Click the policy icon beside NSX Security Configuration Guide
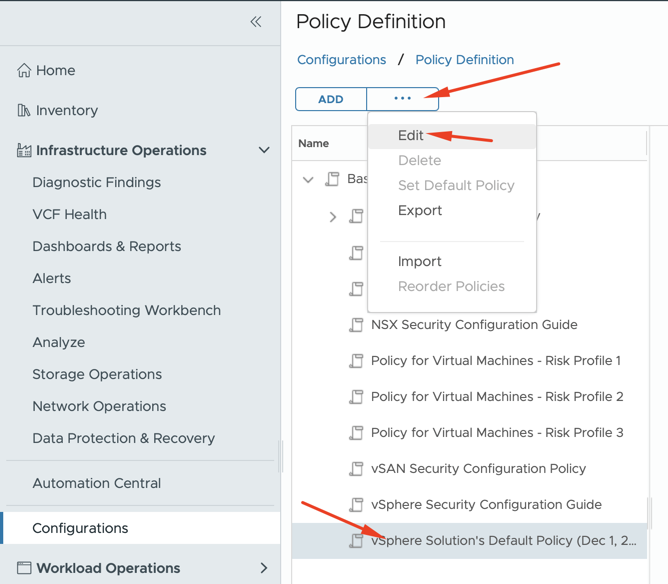This screenshot has width=668, height=584. coord(356,325)
